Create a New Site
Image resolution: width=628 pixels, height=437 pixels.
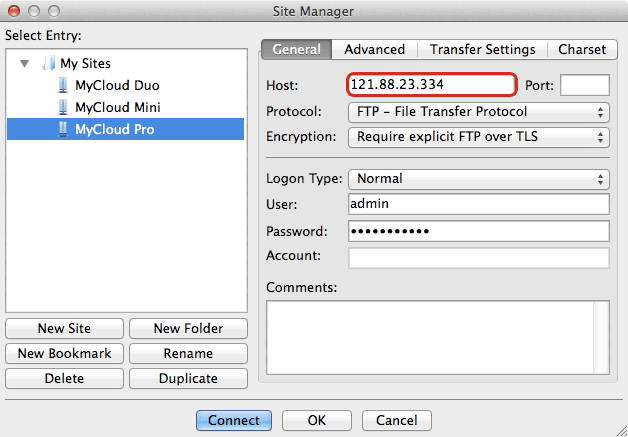coord(64,328)
